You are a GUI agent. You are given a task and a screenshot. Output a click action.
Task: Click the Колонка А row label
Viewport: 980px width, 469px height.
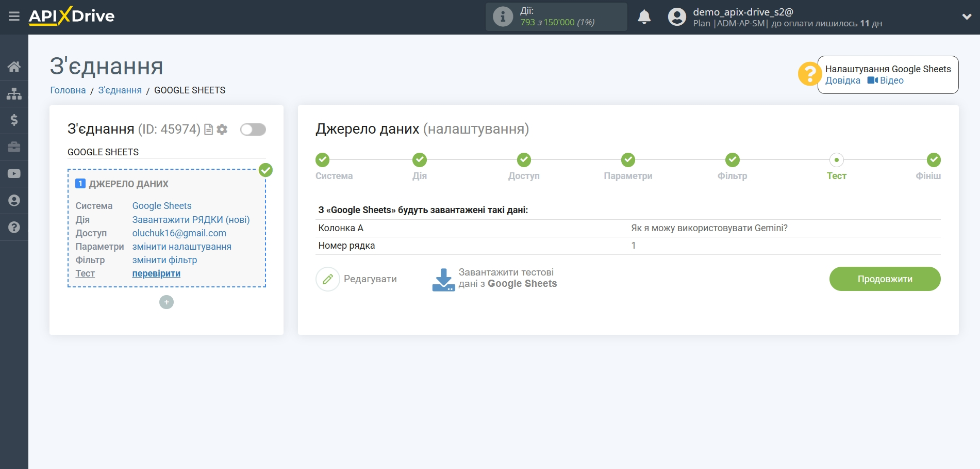(x=341, y=228)
